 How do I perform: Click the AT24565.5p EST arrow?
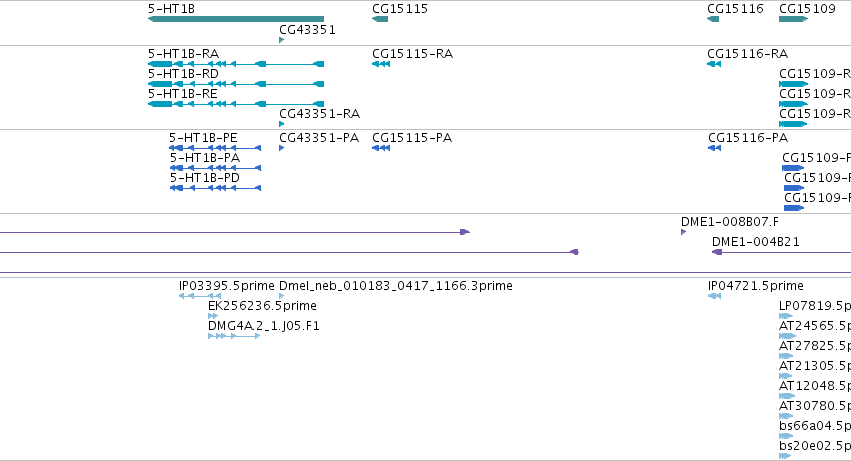pyautogui.click(x=787, y=336)
